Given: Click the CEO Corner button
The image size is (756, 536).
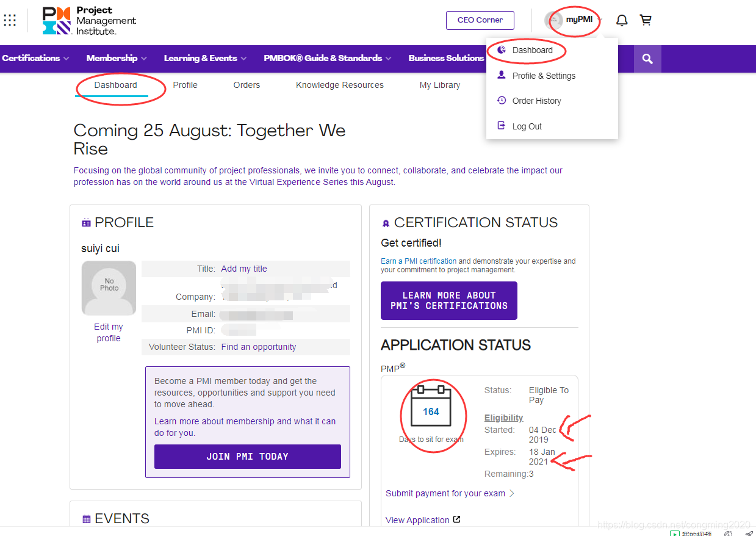Looking at the screenshot, I should 480,20.
